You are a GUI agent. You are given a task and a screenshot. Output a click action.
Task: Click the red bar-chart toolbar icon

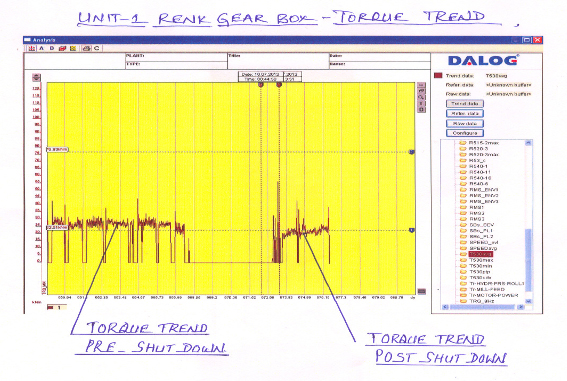32,48
